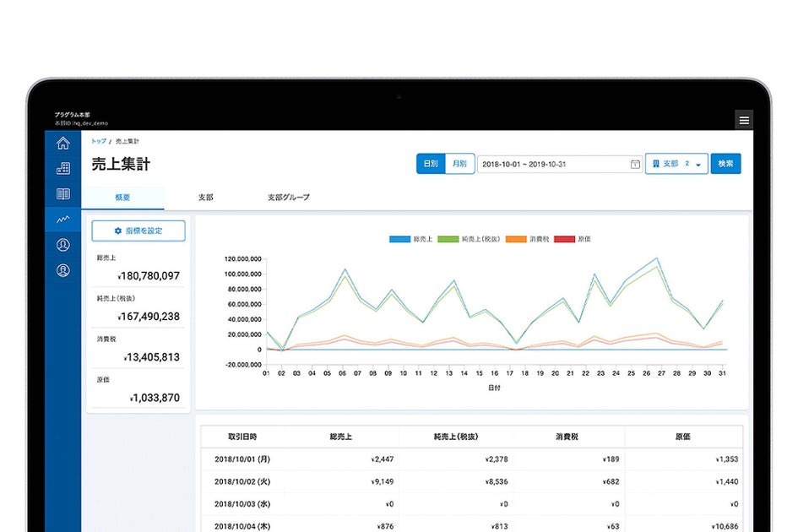Click the ¥13,405,813 consumption tax value
This screenshot has height=532, width=798.
point(152,357)
